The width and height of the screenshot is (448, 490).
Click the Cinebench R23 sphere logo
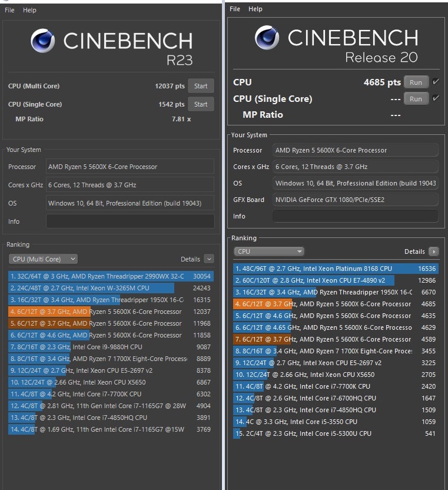[44, 41]
